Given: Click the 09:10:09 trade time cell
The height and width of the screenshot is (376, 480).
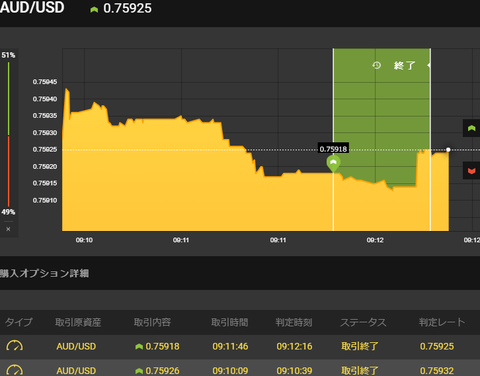Looking at the screenshot, I should [x=230, y=371].
